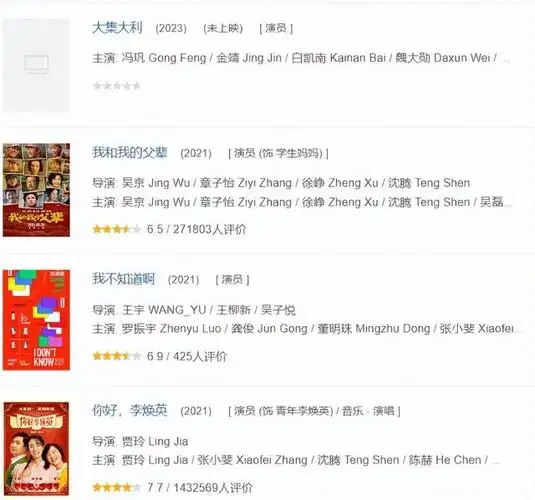Click the empty star rating under 大集大利
The image size is (535, 500).
tap(117, 86)
